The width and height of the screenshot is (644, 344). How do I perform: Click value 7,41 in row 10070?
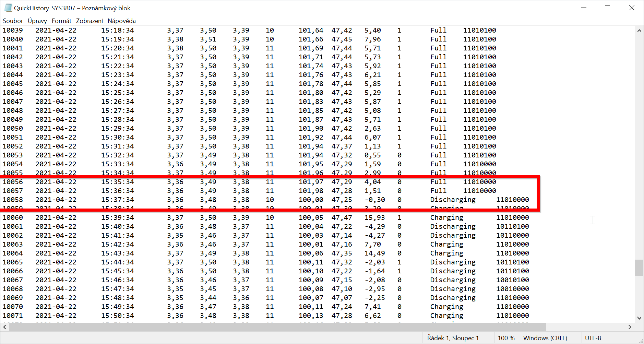click(373, 307)
